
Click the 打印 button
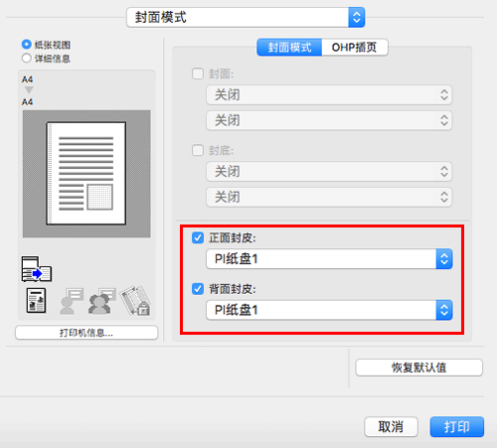457,427
